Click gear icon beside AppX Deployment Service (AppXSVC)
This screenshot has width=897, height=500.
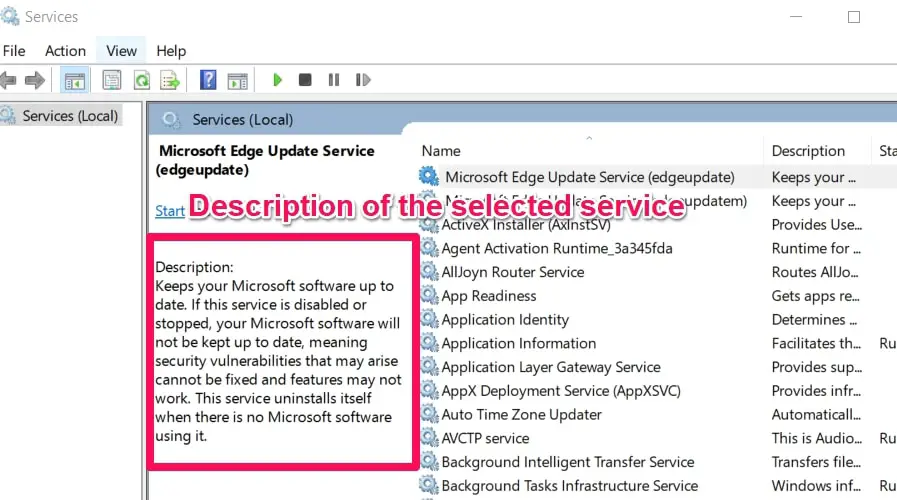(x=430, y=390)
